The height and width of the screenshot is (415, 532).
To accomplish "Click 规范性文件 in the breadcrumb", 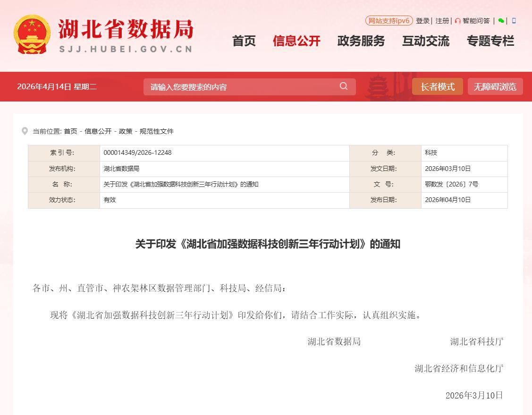I will click(x=157, y=131).
